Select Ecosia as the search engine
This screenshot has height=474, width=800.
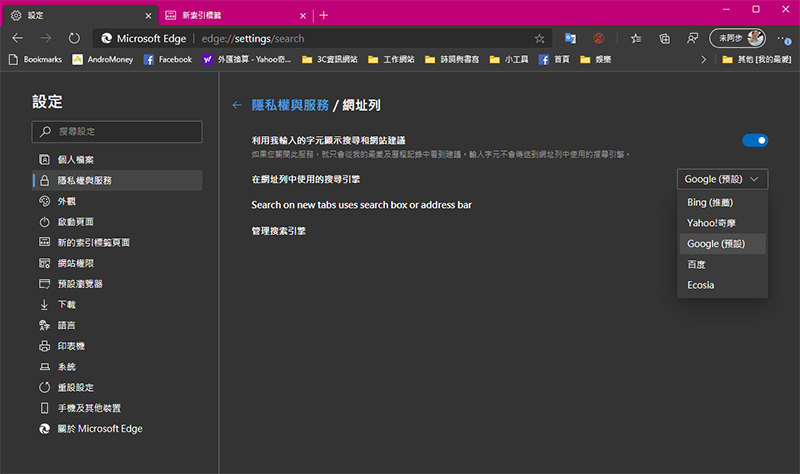[701, 285]
